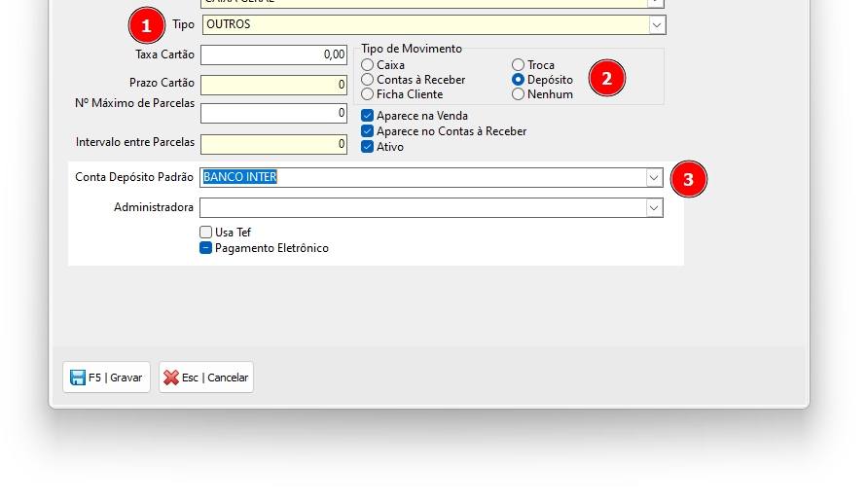
Task: Focus the Prazo Cartão field
Action: (273, 85)
